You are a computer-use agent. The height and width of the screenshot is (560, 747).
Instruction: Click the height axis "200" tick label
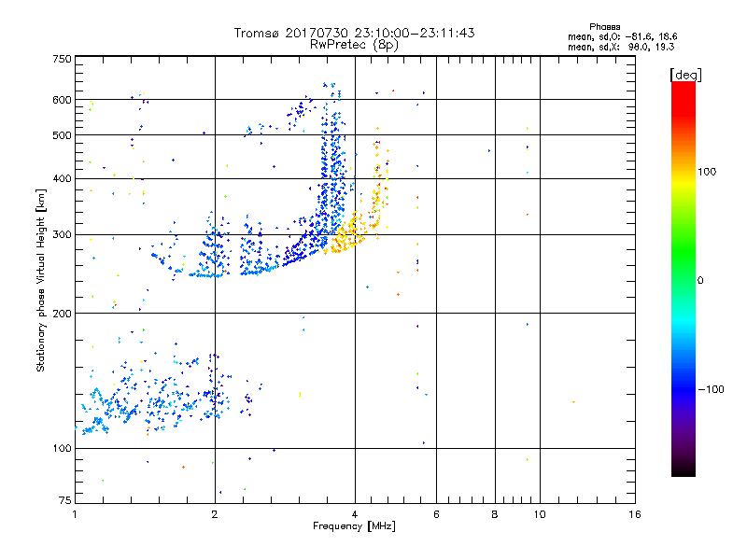pyautogui.click(x=62, y=314)
